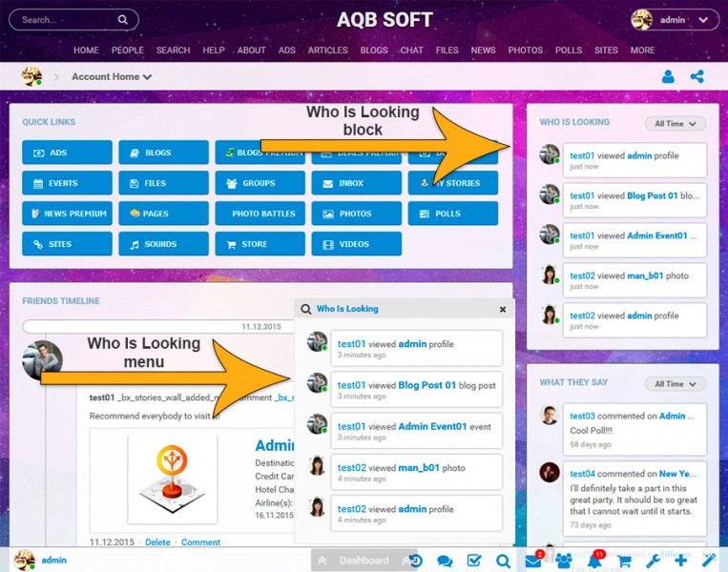Open CHAT in main navigation
The width and height of the screenshot is (728, 572).
pos(411,51)
